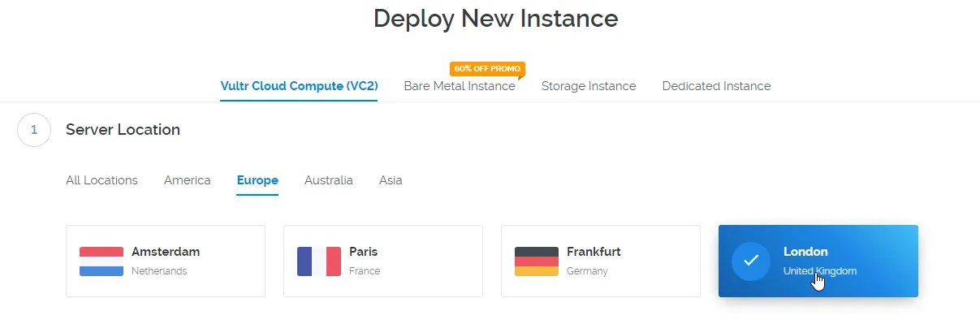Pick the Frankfurt server location card
Viewport: 980px width, 324px height.
601,261
